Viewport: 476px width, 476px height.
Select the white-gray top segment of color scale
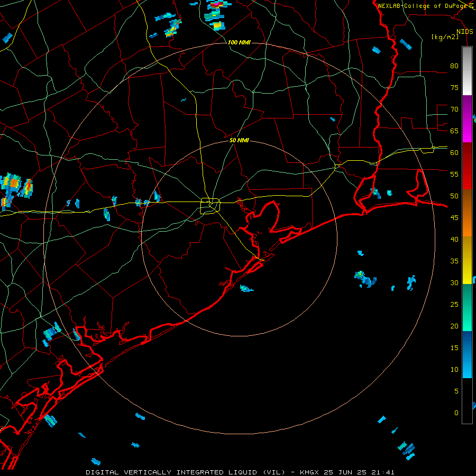467,71
